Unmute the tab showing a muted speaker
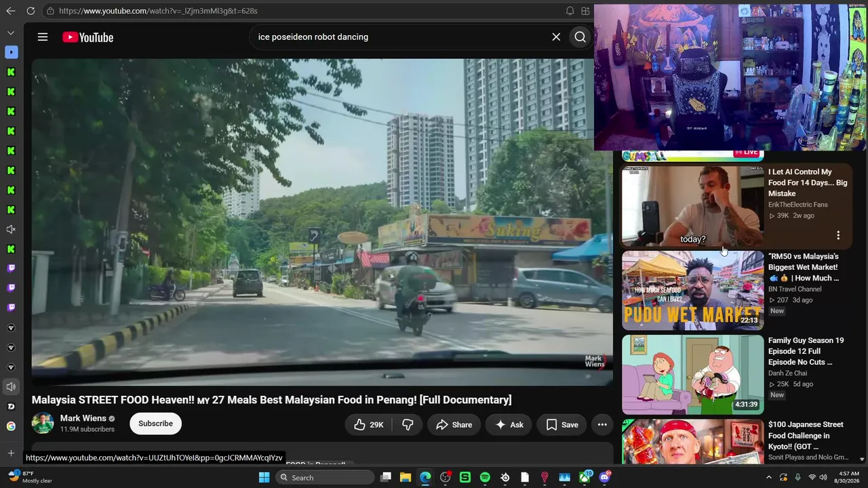 click(11, 230)
